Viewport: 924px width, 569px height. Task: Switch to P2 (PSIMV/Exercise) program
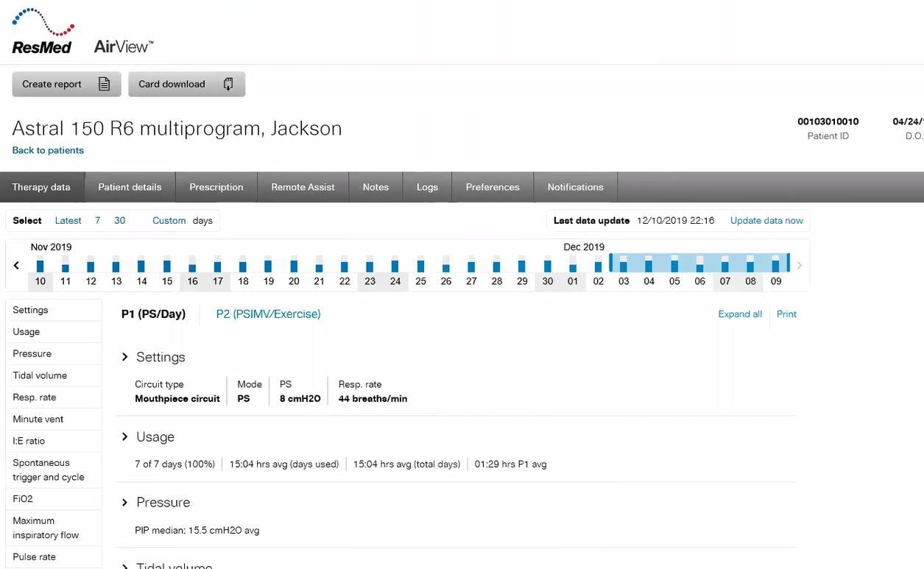coord(268,314)
